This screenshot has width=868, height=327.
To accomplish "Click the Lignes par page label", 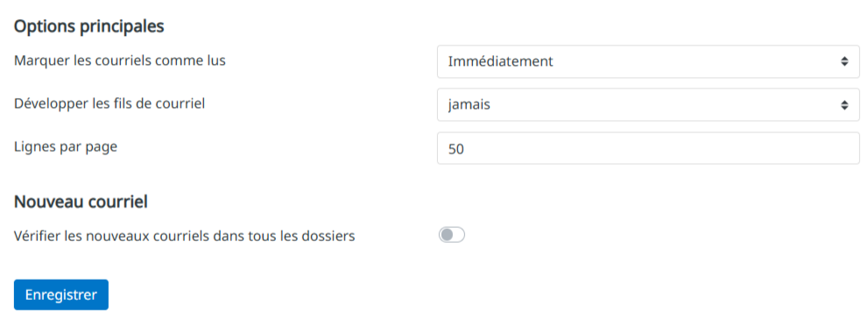I will 66,147.
